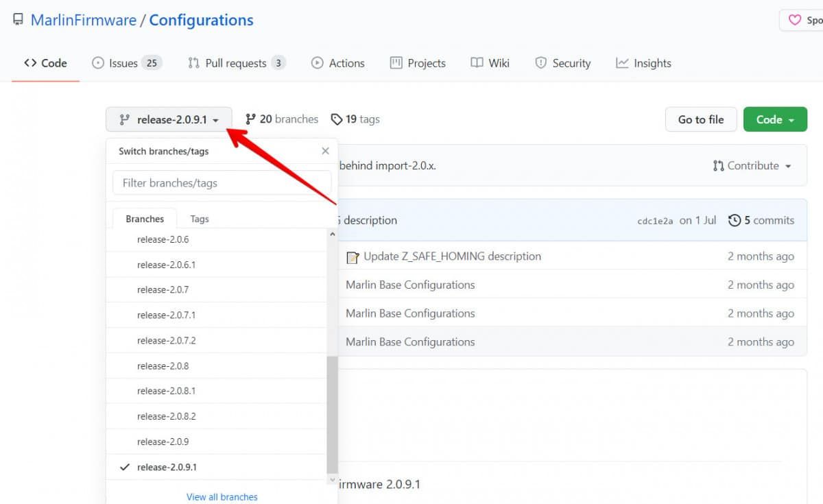Click the tag icon next to 19 tags
This screenshot has height=504, width=823.
[336, 119]
